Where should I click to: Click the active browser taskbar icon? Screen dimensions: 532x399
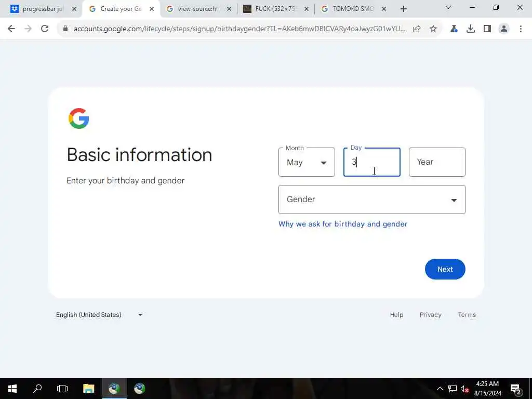pos(114,389)
